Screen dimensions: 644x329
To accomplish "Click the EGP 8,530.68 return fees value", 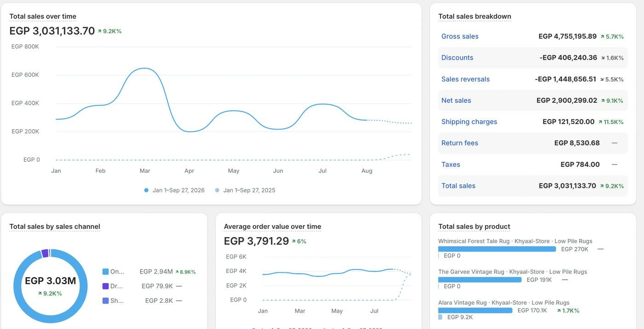I will [x=577, y=143].
